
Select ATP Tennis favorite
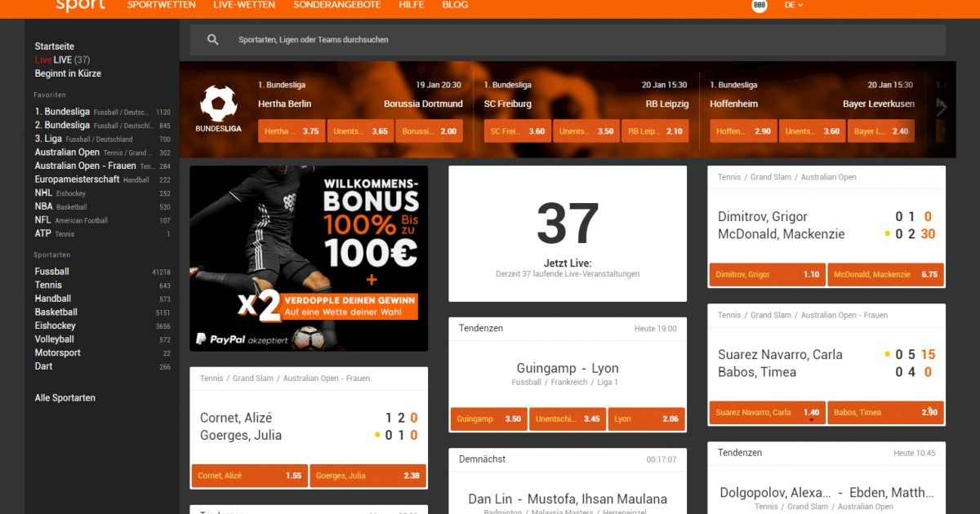[102, 233]
